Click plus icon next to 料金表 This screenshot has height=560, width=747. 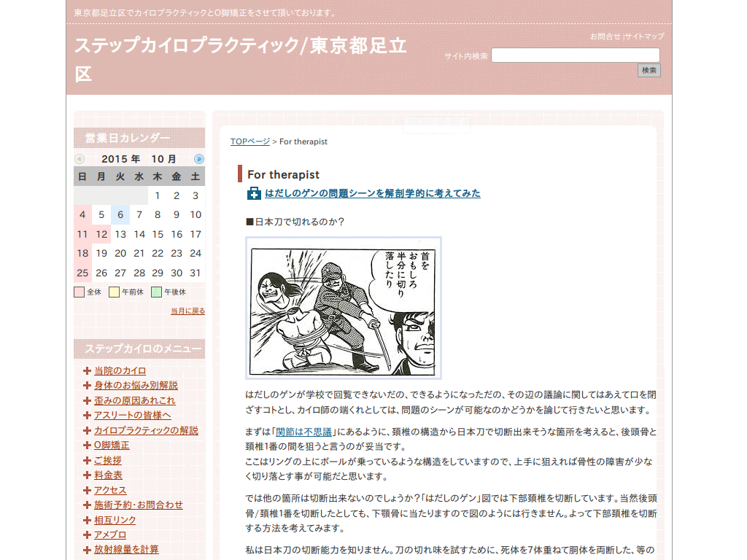click(x=87, y=475)
